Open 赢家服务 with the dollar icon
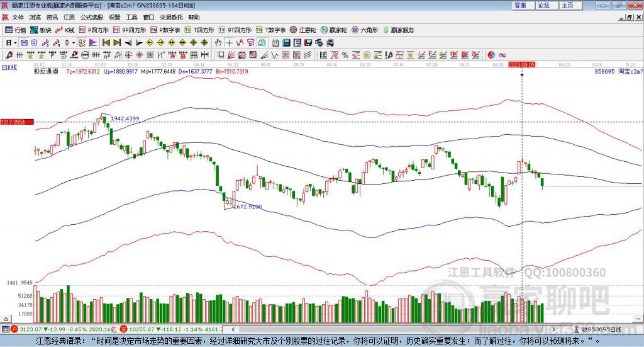 (x=399, y=30)
